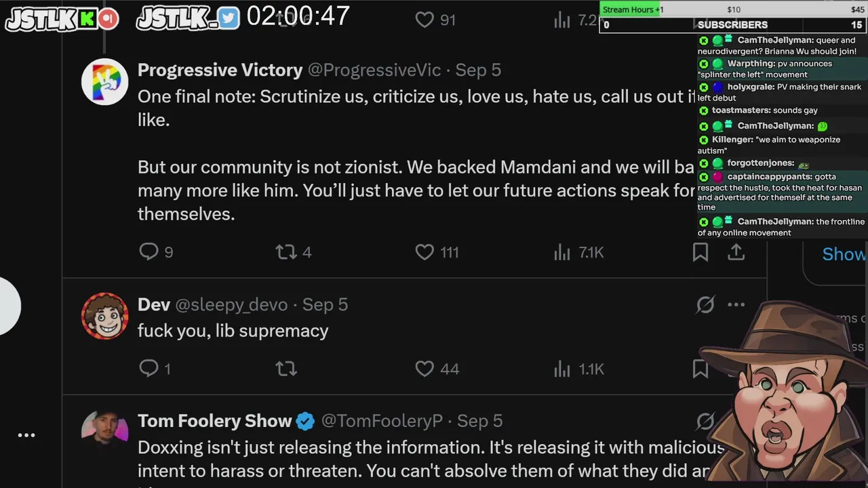Open the @sleepy_devo profile link
The width and height of the screenshot is (868, 488).
click(231, 305)
